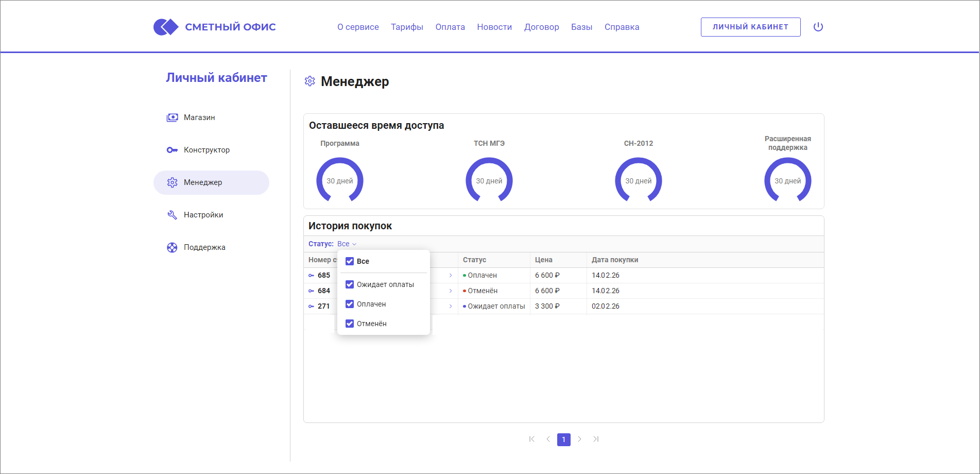Uncheck the Все status checkbox
This screenshot has height=474, width=980.
click(350, 261)
